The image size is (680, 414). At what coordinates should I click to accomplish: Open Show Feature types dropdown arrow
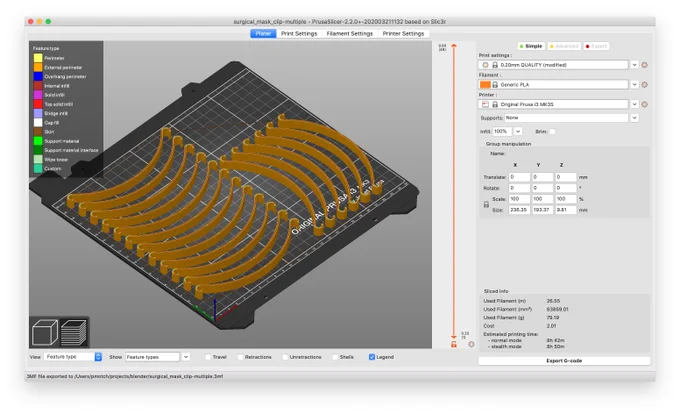pos(186,357)
